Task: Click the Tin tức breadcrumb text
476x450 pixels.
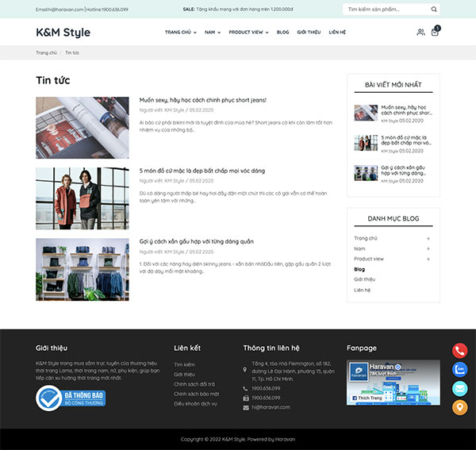Action: point(72,53)
